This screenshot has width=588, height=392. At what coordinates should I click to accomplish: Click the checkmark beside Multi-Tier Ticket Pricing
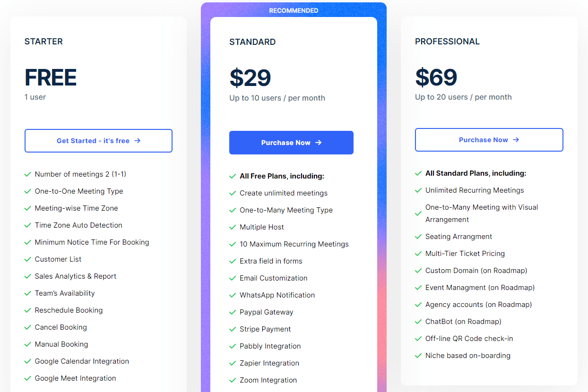click(x=418, y=253)
